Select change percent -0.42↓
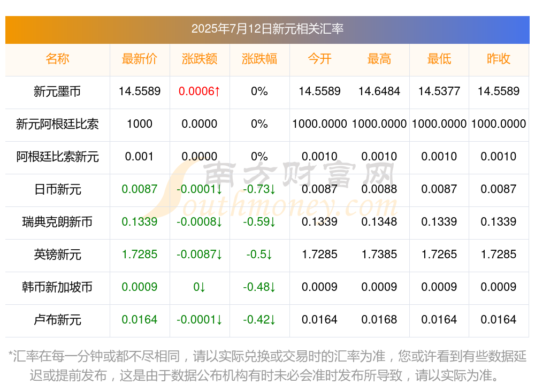Image resolution: width=535 pixels, height=392 pixels. [259, 320]
